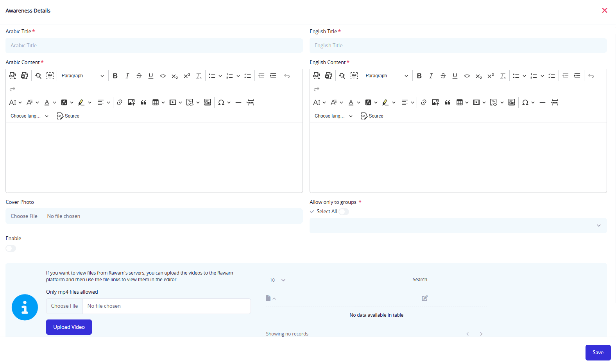This screenshot has height=364, width=616.
Task: Click block quote icon in English editor
Action: [448, 102]
